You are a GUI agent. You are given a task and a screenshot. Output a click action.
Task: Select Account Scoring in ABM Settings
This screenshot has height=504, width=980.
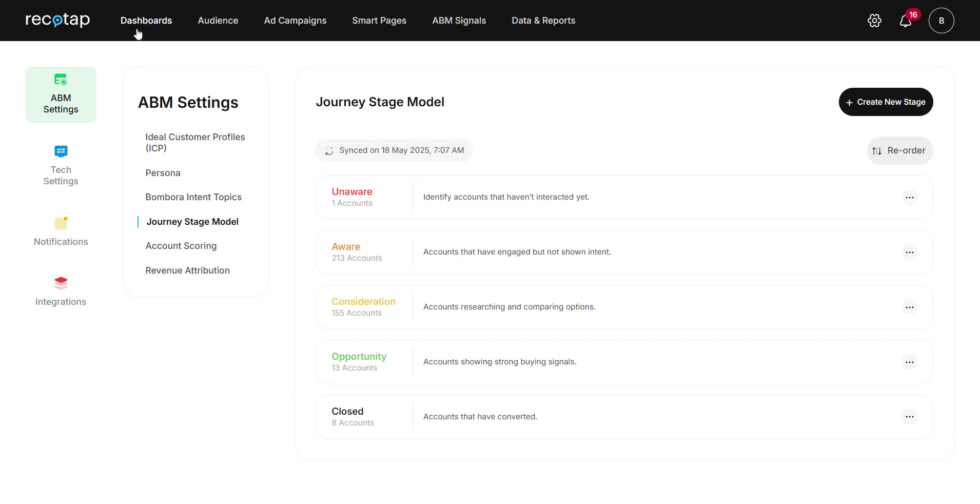pyautogui.click(x=181, y=246)
